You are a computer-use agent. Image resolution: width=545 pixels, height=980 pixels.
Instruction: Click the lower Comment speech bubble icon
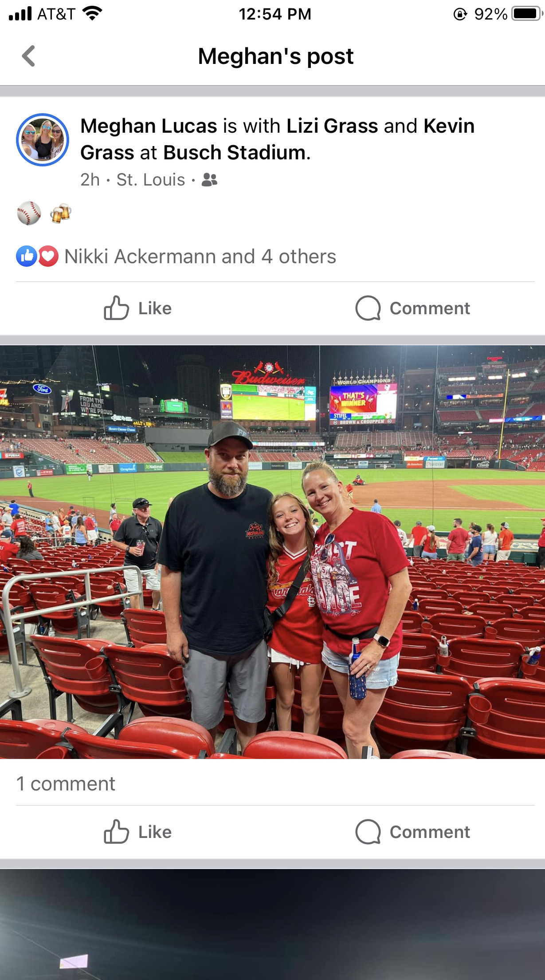click(x=368, y=832)
